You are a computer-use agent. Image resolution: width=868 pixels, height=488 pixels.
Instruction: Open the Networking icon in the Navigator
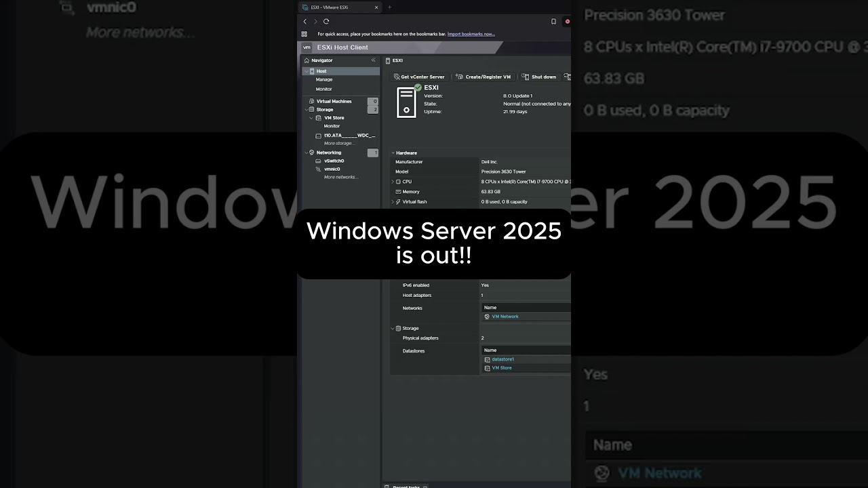pos(312,152)
